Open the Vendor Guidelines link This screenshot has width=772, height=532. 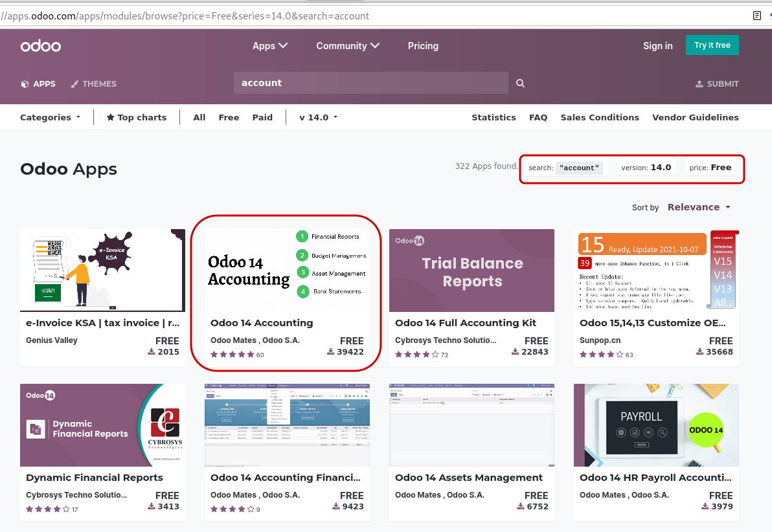point(695,117)
